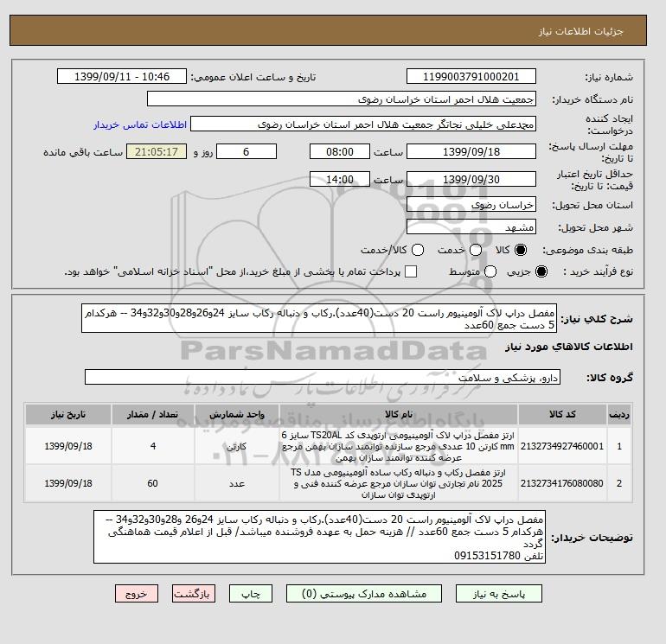This screenshot has width=666, height=644.
Task: Click the تاریخ نیاز column header
Action: point(68,414)
